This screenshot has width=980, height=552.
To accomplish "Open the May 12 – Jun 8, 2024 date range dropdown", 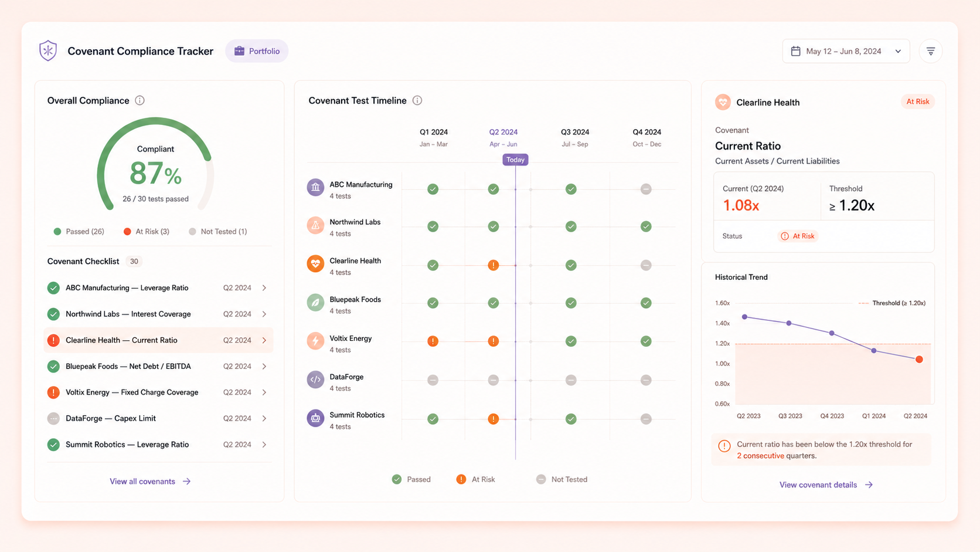I will (846, 51).
